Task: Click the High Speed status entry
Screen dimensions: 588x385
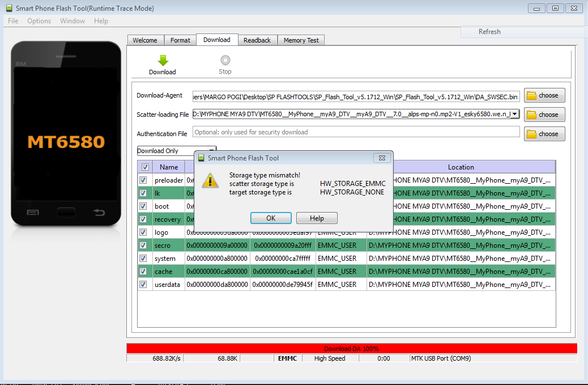Action: [x=330, y=358]
